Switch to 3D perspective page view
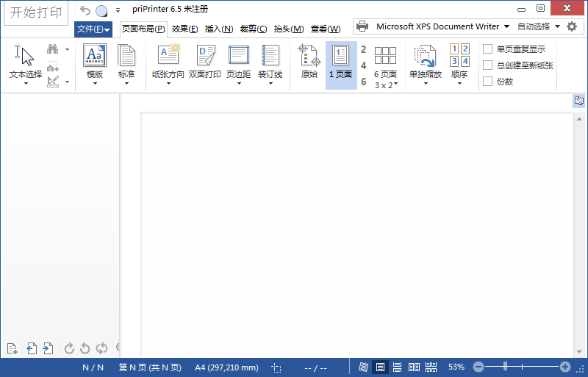Viewport: 588px width, 377px height. [363, 367]
